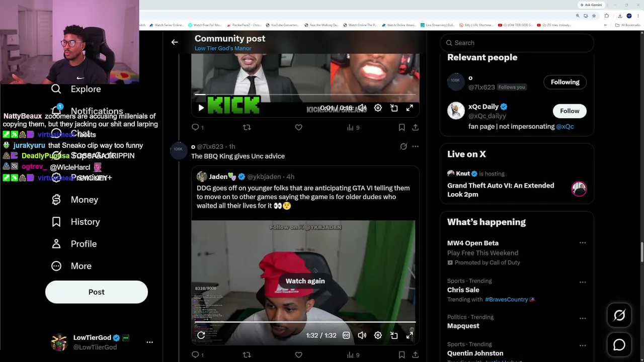
Task: Open settings gear on DDG video
Action: (x=378, y=335)
